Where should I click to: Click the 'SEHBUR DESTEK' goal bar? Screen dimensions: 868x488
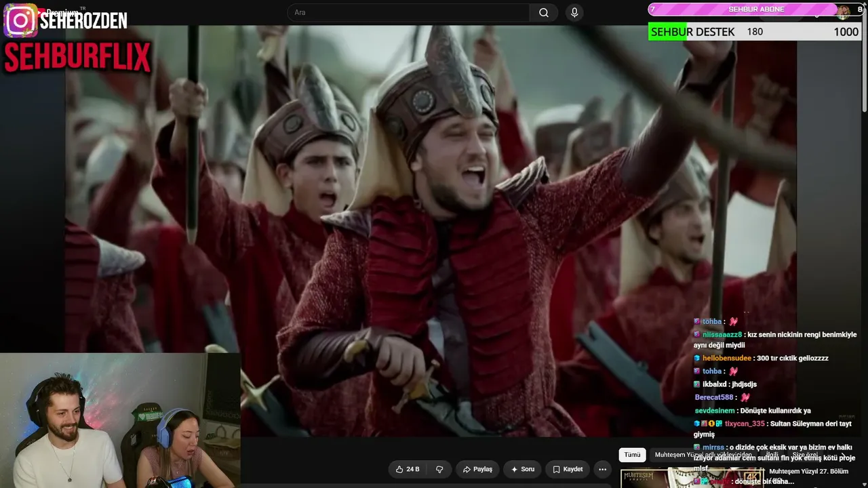755,32
